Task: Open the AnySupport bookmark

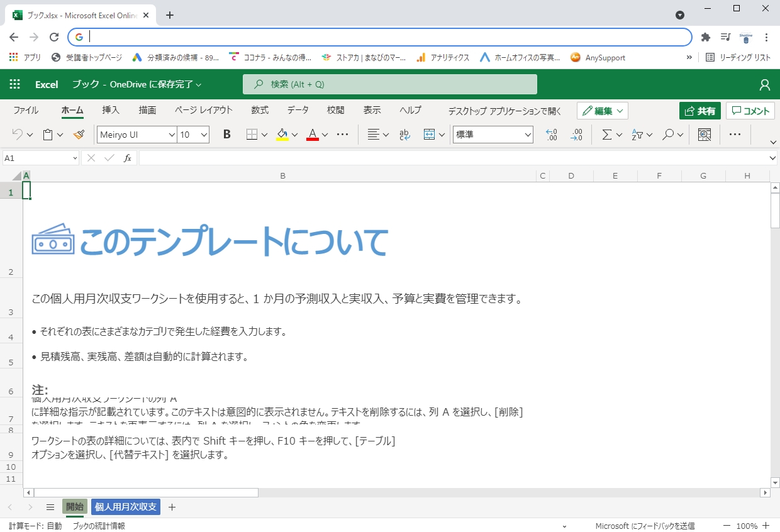Action: point(598,57)
